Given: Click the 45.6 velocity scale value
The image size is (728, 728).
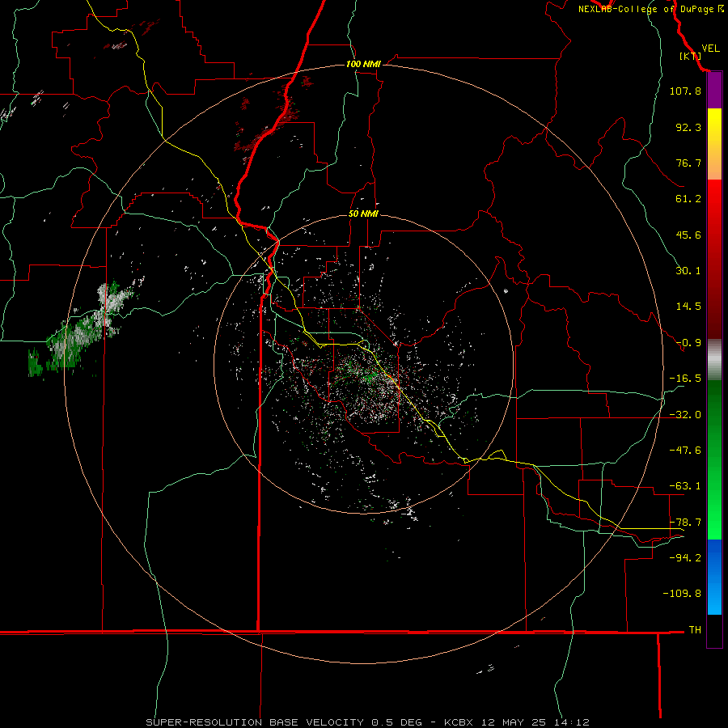Looking at the screenshot, I should 688,235.
